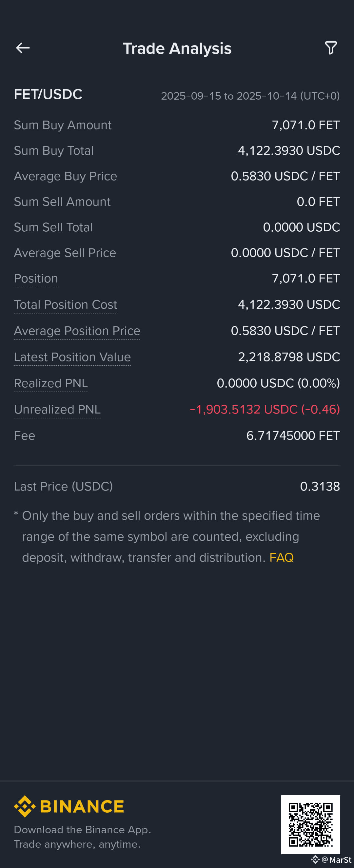354x868 pixels.
Task: Tap the BINANCE wordmark text
Action: coord(82,806)
